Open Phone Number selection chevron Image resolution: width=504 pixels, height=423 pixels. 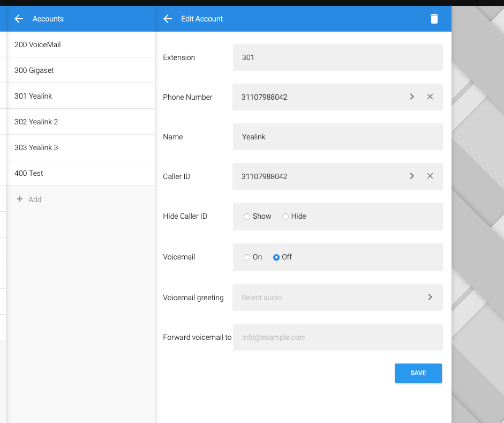coord(412,97)
